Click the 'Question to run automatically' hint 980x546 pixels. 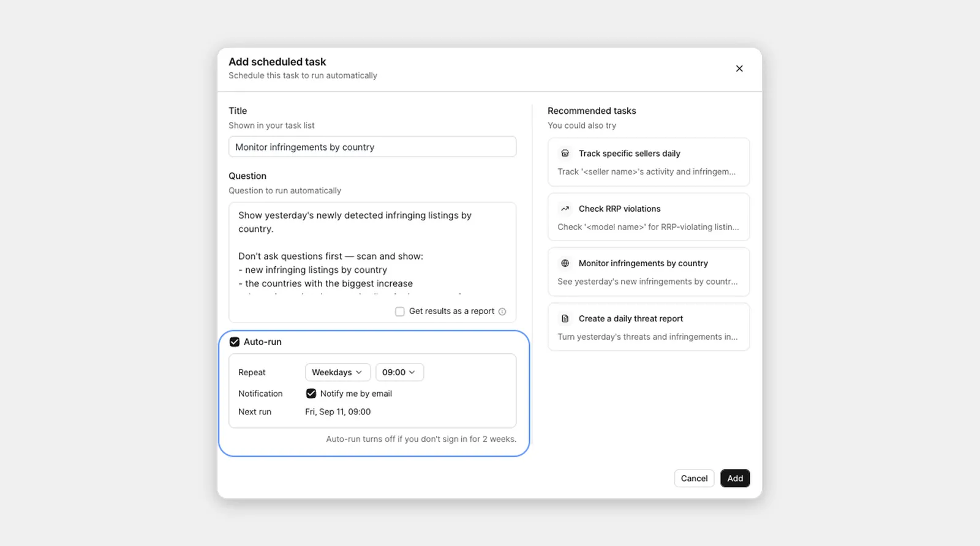285,190
